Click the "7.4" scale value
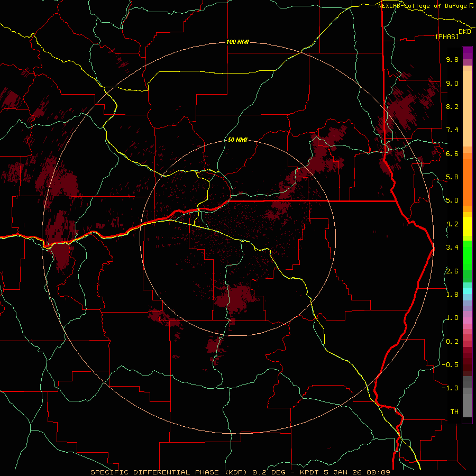The height and width of the screenshot is (476, 476). [x=452, y=130]
